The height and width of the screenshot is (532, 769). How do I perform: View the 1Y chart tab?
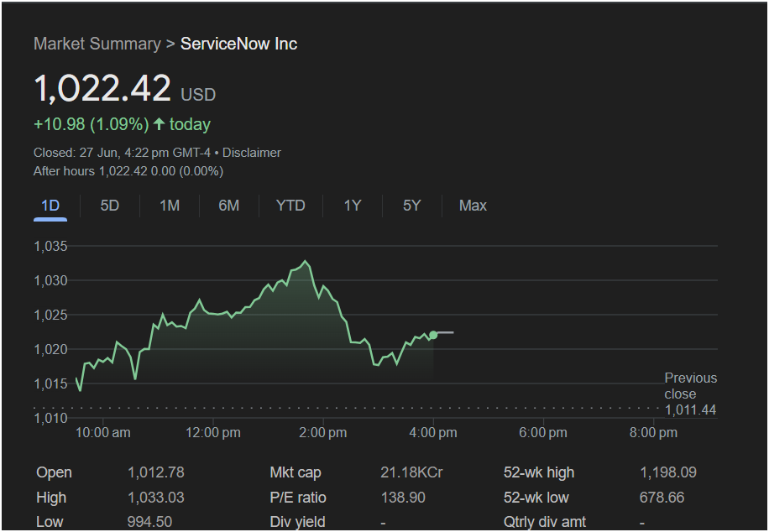coord(353,206)
